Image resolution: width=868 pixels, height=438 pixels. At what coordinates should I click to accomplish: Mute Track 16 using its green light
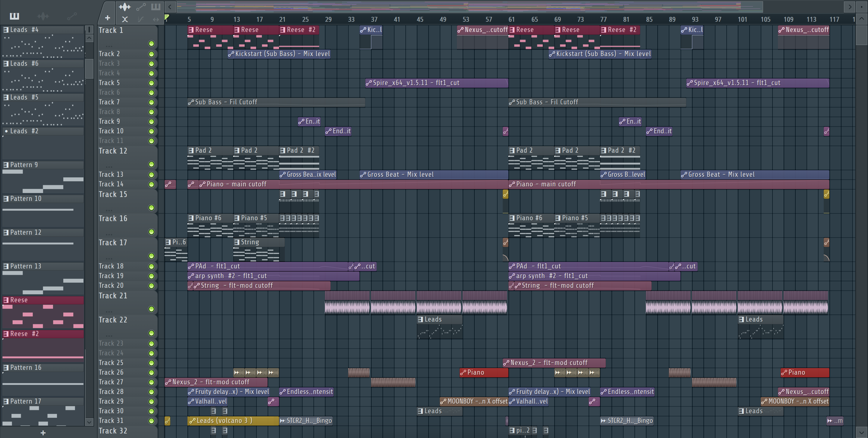pyautogui.click(x=151, y=232)
